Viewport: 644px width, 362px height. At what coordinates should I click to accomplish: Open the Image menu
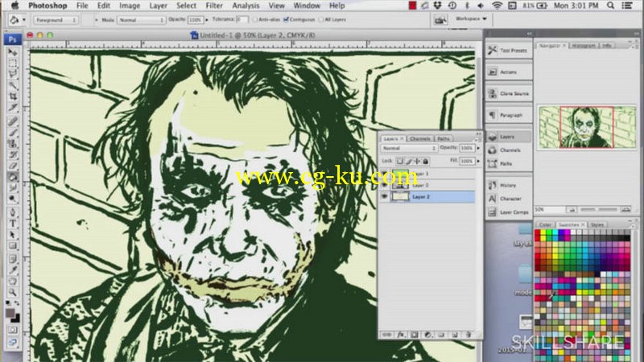click(130, 6)
